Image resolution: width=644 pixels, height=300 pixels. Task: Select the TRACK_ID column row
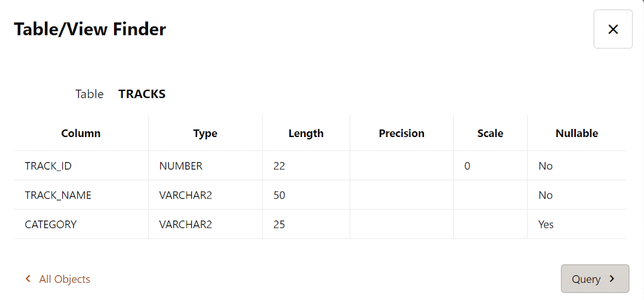(48, 166)
